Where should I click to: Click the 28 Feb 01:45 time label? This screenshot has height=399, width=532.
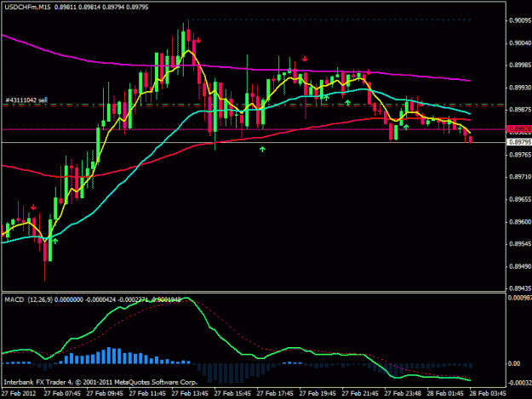445,394
